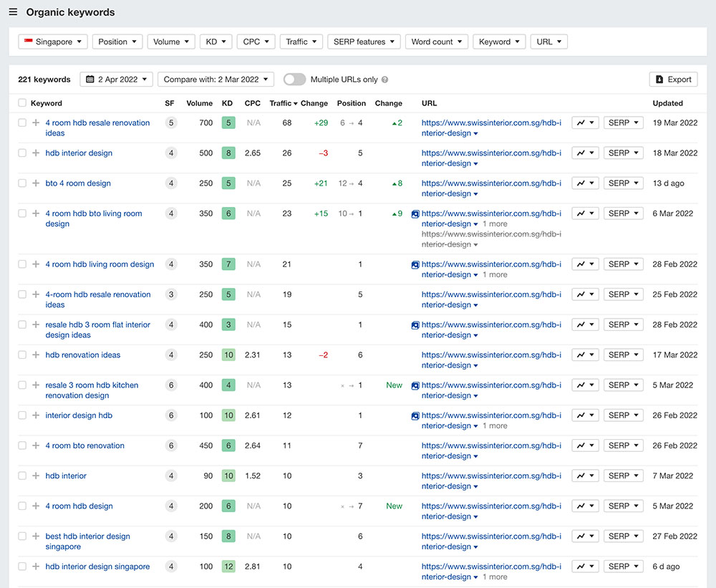Click the plus icon next to 'hdb renovation ideas'
The image size is (716, 588).
[36, 355]
